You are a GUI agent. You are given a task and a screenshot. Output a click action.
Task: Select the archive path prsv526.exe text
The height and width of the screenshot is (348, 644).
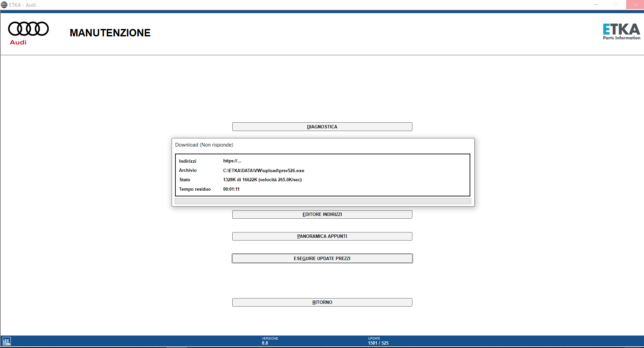pos(264,170)
